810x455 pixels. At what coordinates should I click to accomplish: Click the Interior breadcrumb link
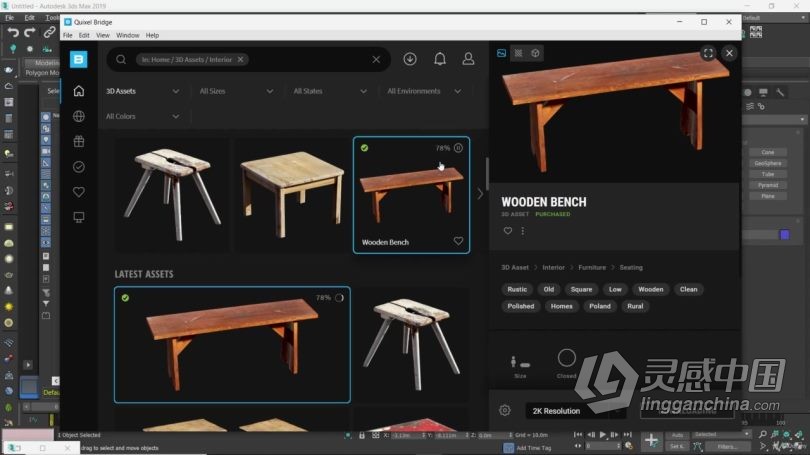click(553, 268)
